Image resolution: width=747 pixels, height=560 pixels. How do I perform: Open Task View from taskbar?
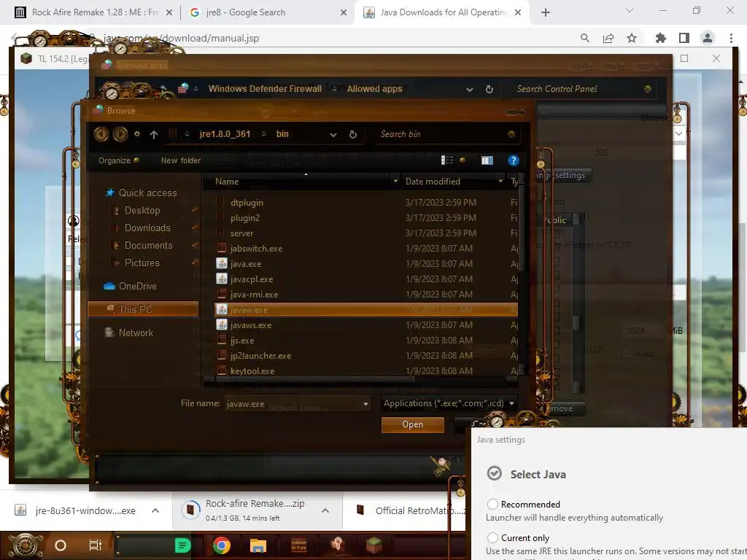[x=96, y=545]
